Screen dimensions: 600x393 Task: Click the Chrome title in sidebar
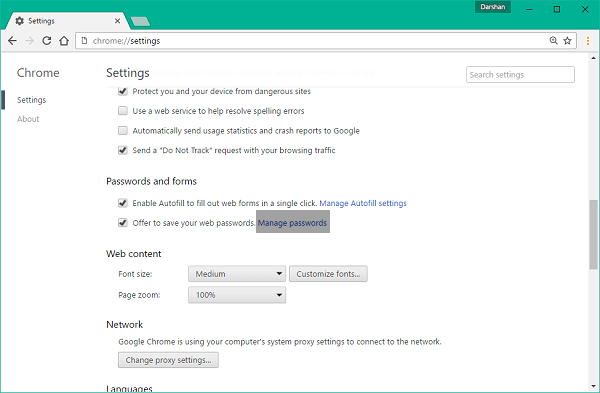pos(38,73)
